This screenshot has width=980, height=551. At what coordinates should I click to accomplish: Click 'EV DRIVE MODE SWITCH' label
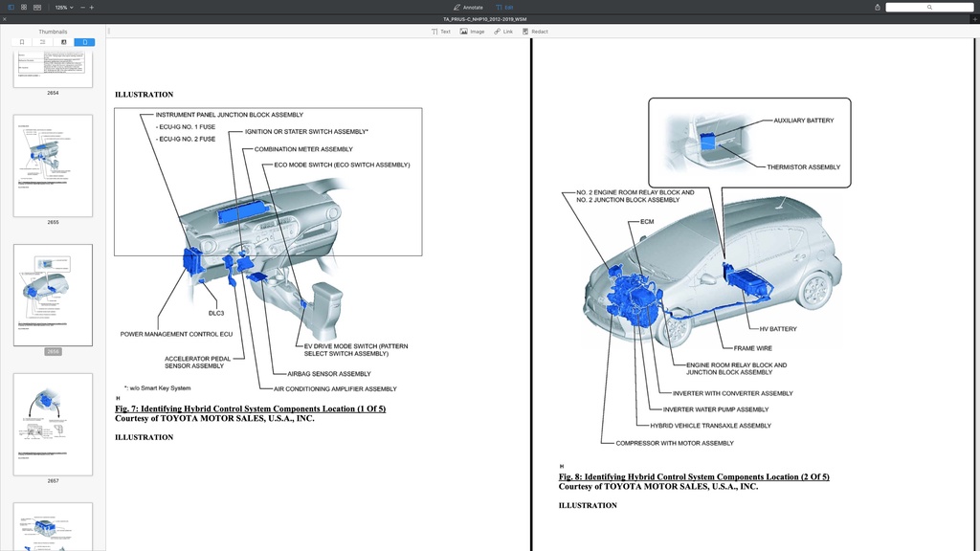coord(356,350)
